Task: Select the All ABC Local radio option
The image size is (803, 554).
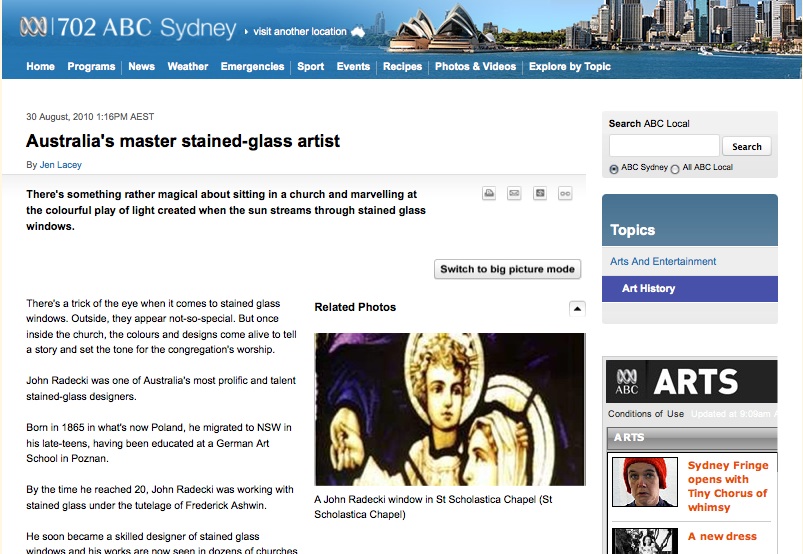Action: 675,169
